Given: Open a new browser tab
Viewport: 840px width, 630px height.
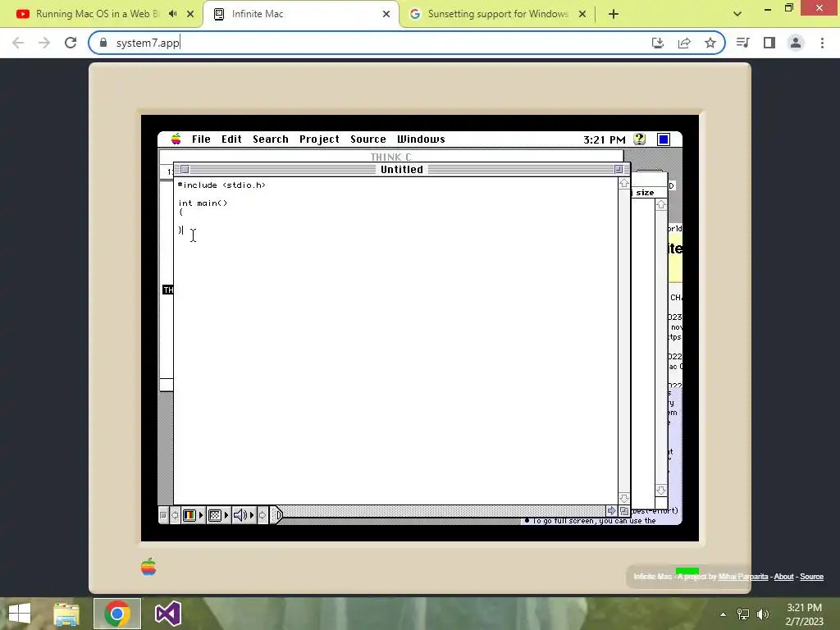Looking at the screenshot, I should [614, 14].
